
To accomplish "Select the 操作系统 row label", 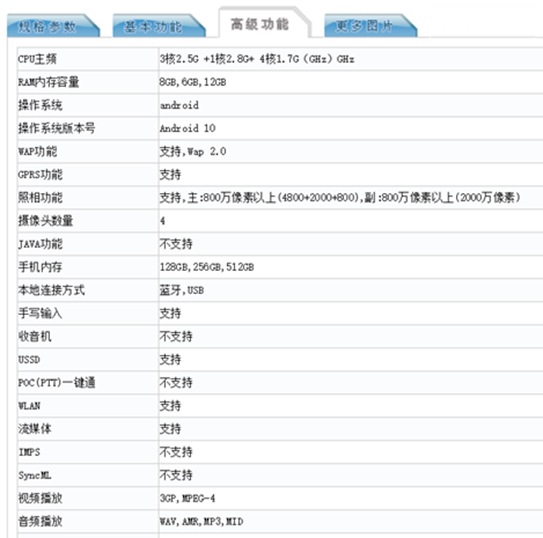I will (x=40, y=105).
